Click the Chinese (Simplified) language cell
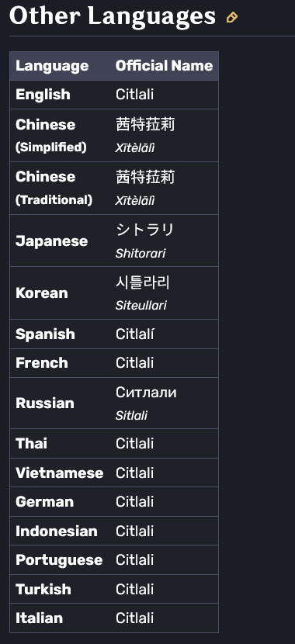Image resolution: width=295 pixels, height=644 pixels. tap(51, 136)
